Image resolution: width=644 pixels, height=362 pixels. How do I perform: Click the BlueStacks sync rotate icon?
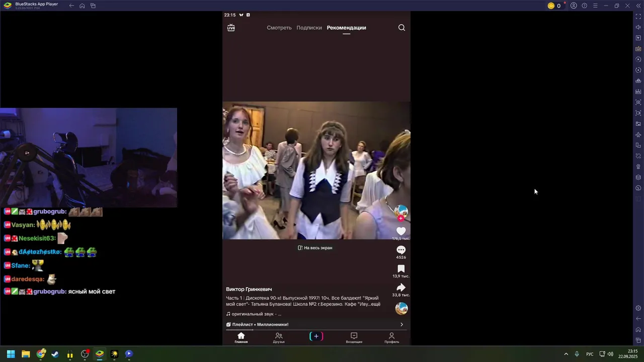click(x=638, y=70)
